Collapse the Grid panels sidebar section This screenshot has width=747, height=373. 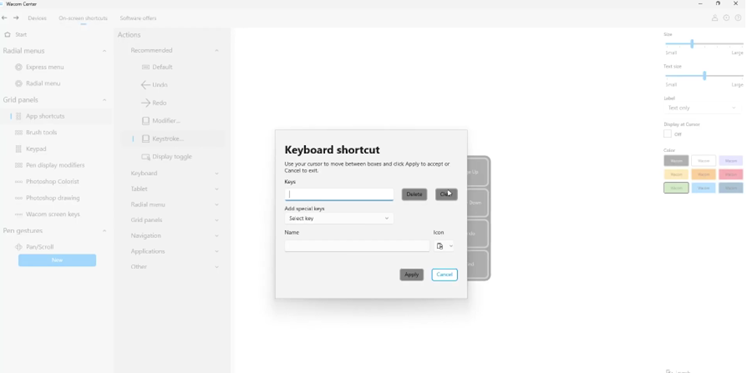click(x=104, y=100)
